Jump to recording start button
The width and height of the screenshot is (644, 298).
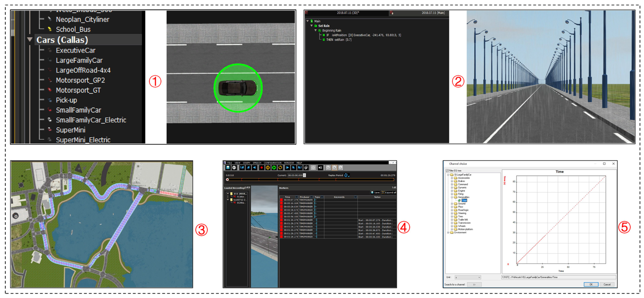tap(242, 168)
